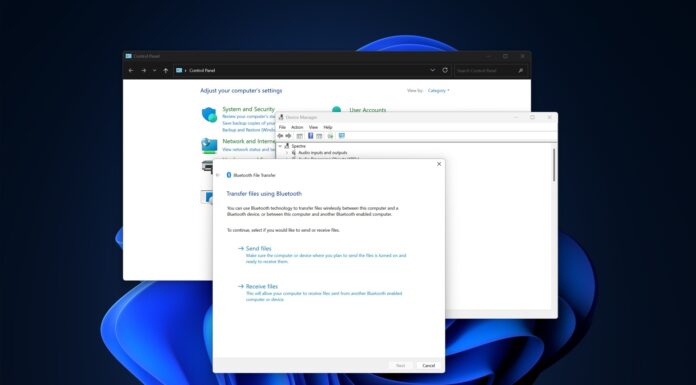Click the Properties pane icon right of the Help icon
This screenshot has width=696, height=385.
point(319,136)
